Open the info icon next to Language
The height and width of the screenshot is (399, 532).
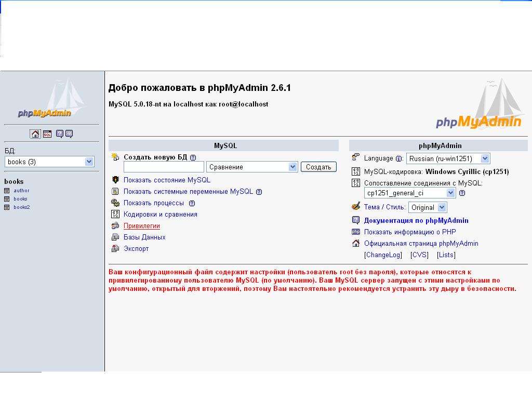point(398,159)
